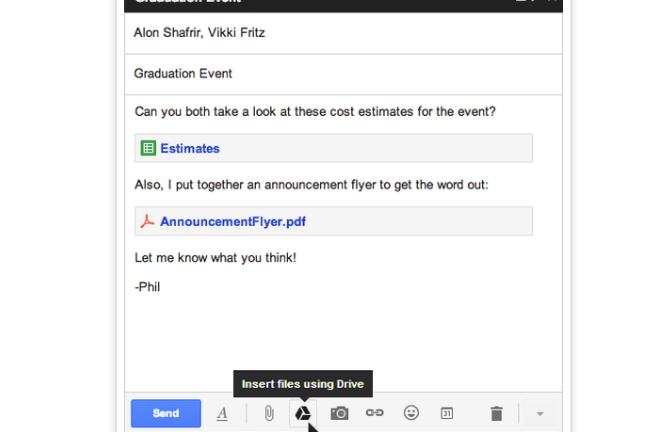Click the '-Phil' signature line

[x=147, y=287]
